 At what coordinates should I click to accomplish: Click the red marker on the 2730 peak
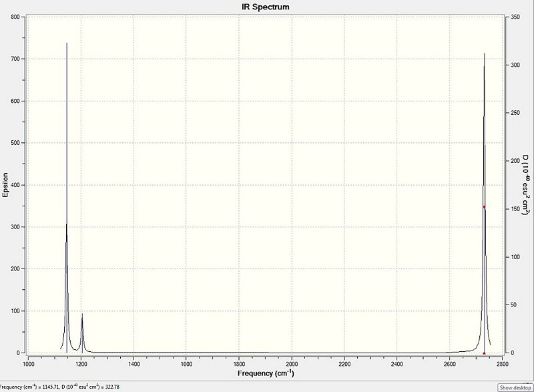[484, 207]
